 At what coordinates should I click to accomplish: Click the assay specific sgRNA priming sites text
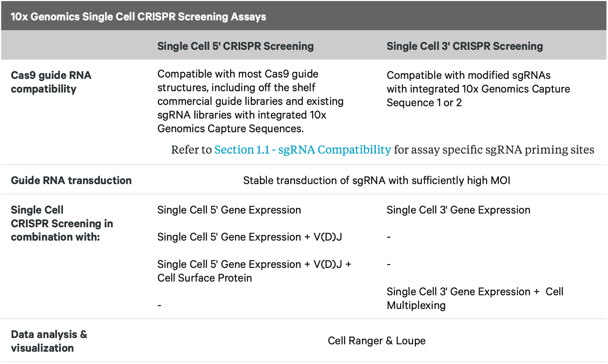point(503,150)
